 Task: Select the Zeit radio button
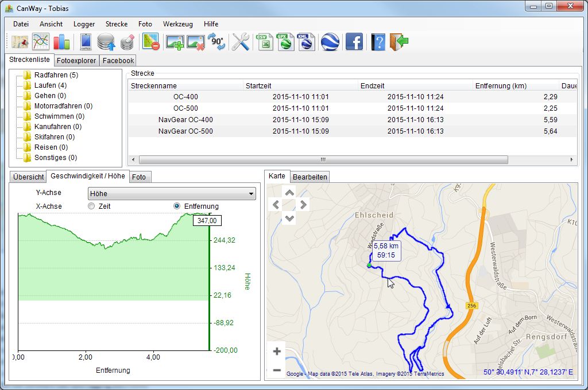coord(91,206)
